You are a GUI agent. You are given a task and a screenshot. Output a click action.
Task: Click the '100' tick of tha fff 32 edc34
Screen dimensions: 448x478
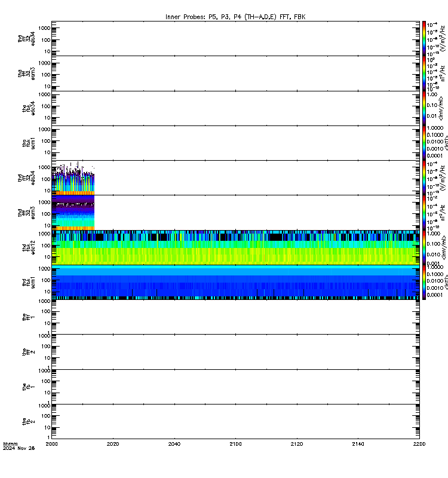(x=46, y=40)
